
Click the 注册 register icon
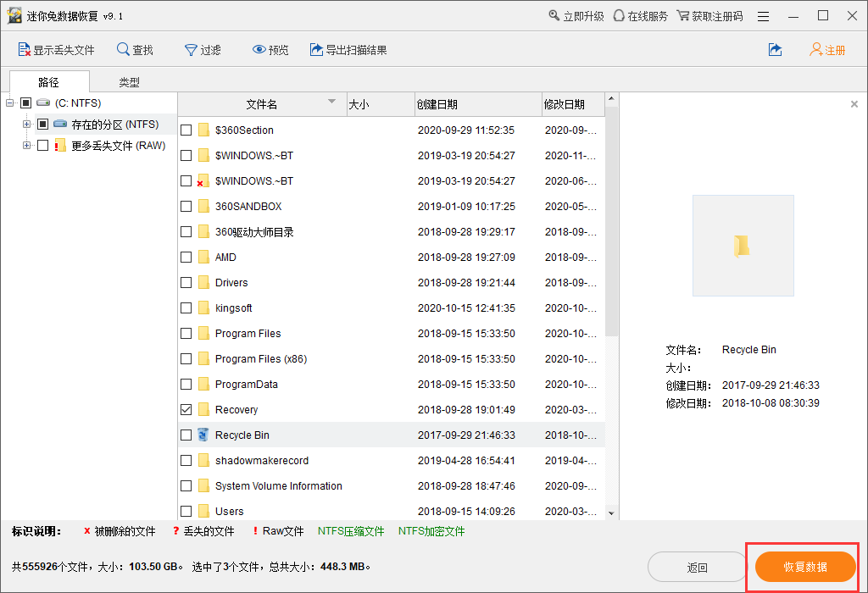(816, 50)
